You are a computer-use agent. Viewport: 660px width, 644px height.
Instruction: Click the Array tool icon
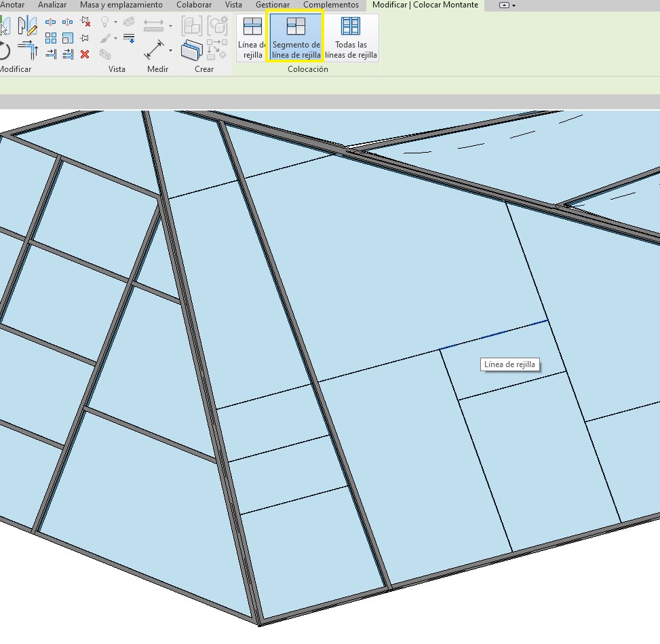(x=51, y=38)
